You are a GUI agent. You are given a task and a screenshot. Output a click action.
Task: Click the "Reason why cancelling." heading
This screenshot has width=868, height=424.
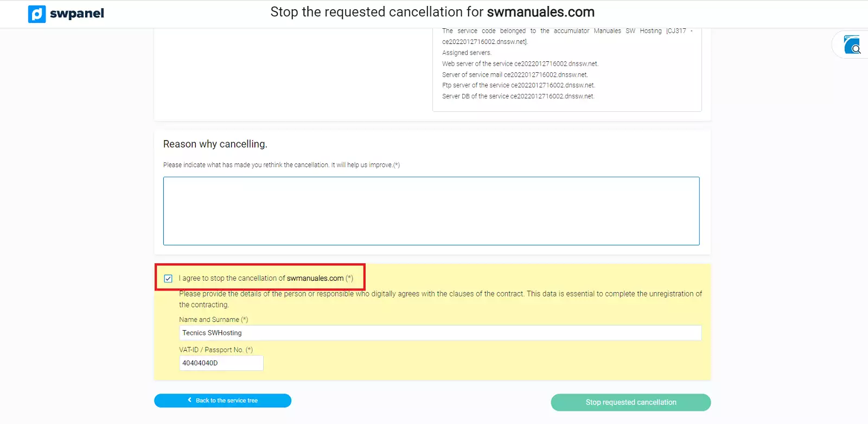coord(215,144)
